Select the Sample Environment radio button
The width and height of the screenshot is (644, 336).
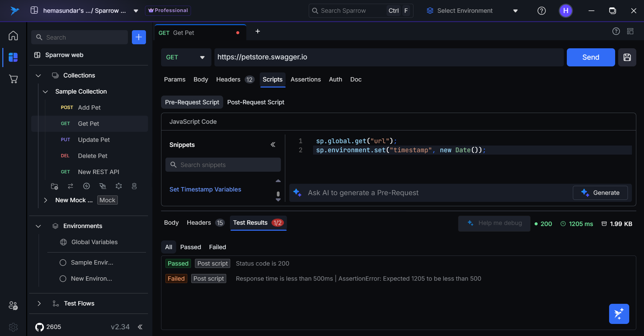(63, 263)
